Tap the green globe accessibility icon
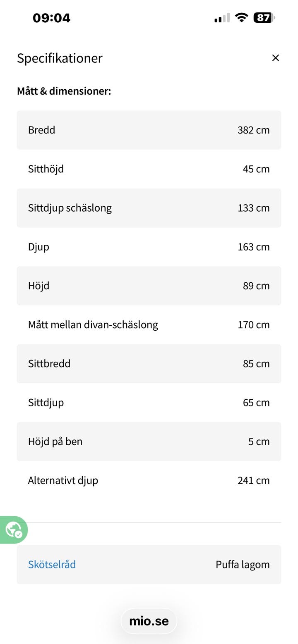The width and height of the screenshot is (298, 644). point(14,530)
